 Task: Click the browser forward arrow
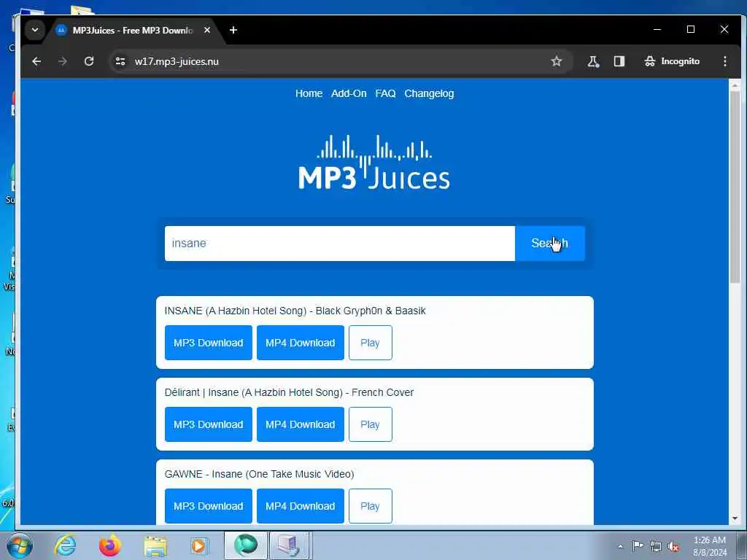(63, 61)
